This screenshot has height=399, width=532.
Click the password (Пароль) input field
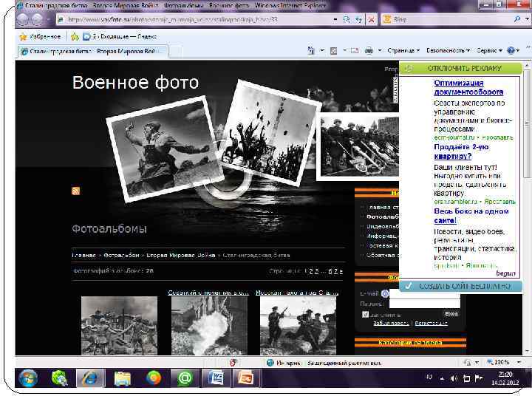pos(424,303)
